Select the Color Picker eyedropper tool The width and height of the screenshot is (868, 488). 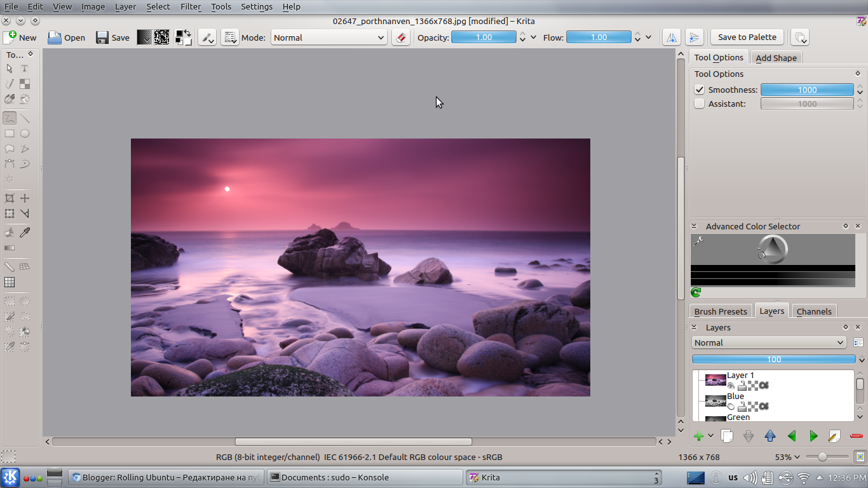click(24, 232)
